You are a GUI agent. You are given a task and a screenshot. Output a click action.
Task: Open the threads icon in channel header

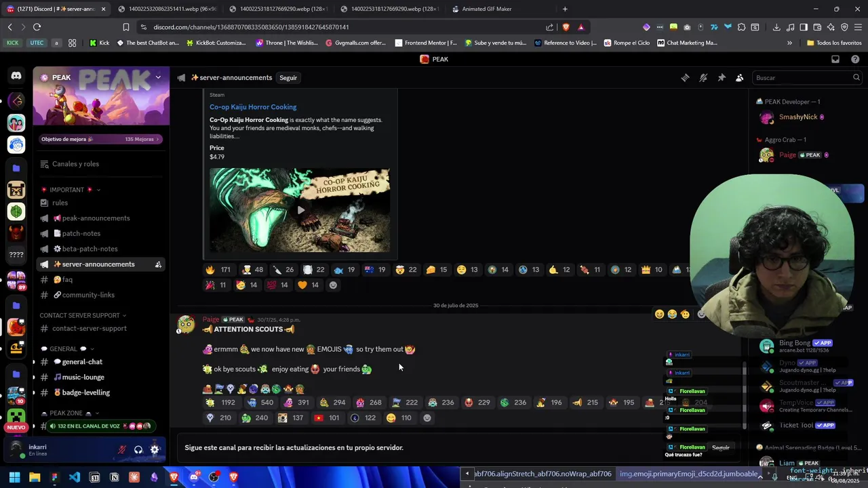[x=685, y=78]
